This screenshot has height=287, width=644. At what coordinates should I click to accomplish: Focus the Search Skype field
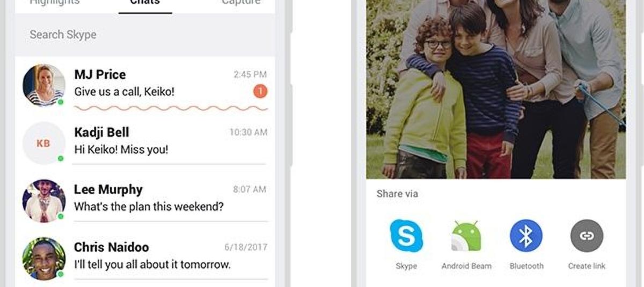pyautogui.click(x=145, y=35)
